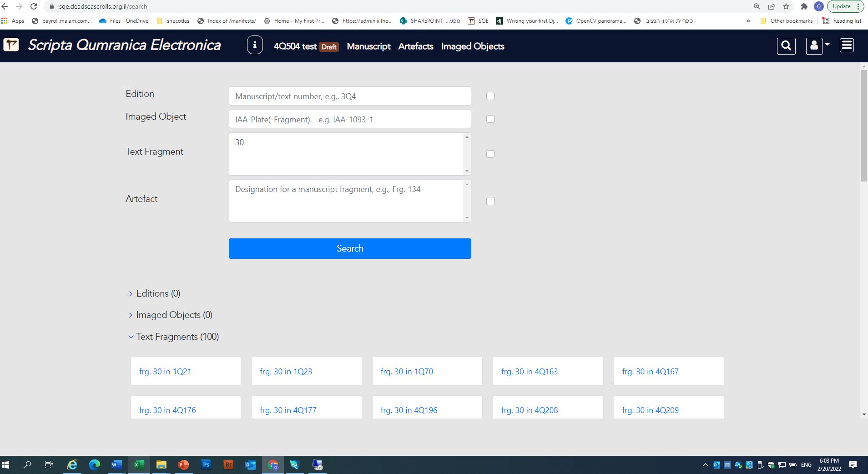The height and width of the screenshot is (474, 868).
Task: Launch Photoshop from the taskbar
Action: [206, 465]
